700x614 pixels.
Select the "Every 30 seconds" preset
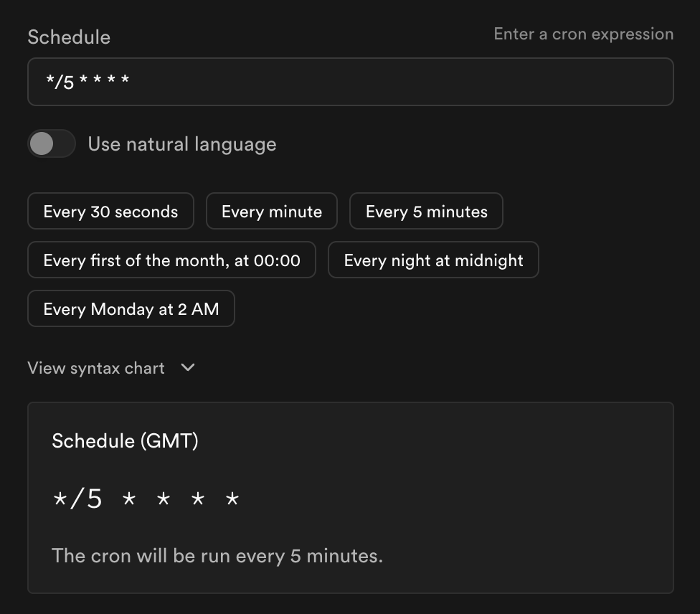[x=110, y=212]
